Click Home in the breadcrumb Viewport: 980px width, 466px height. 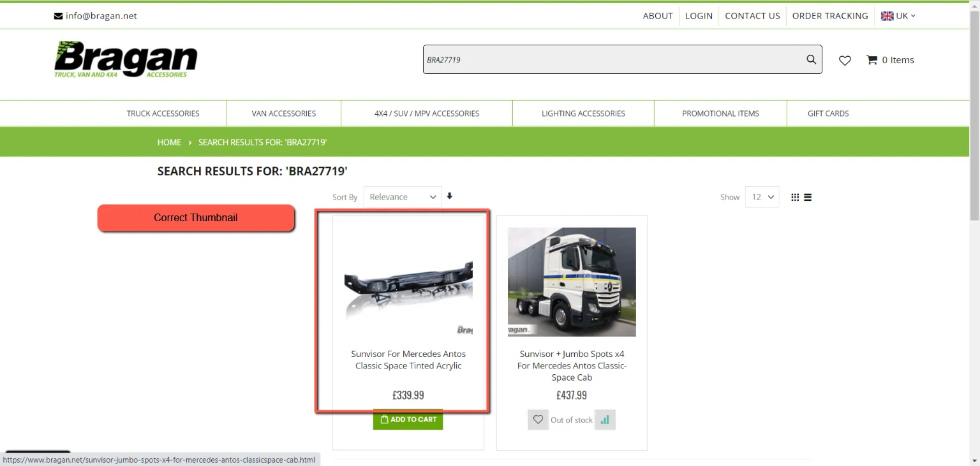169,142
